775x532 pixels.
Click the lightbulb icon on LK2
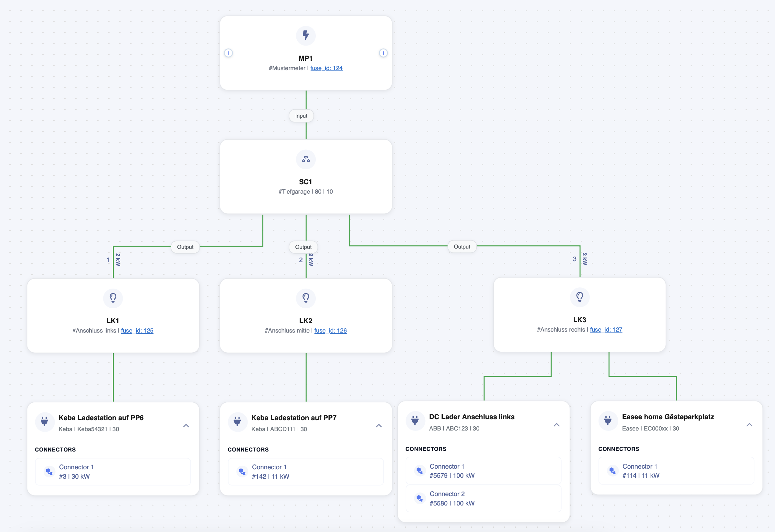[x=305, y=298]
